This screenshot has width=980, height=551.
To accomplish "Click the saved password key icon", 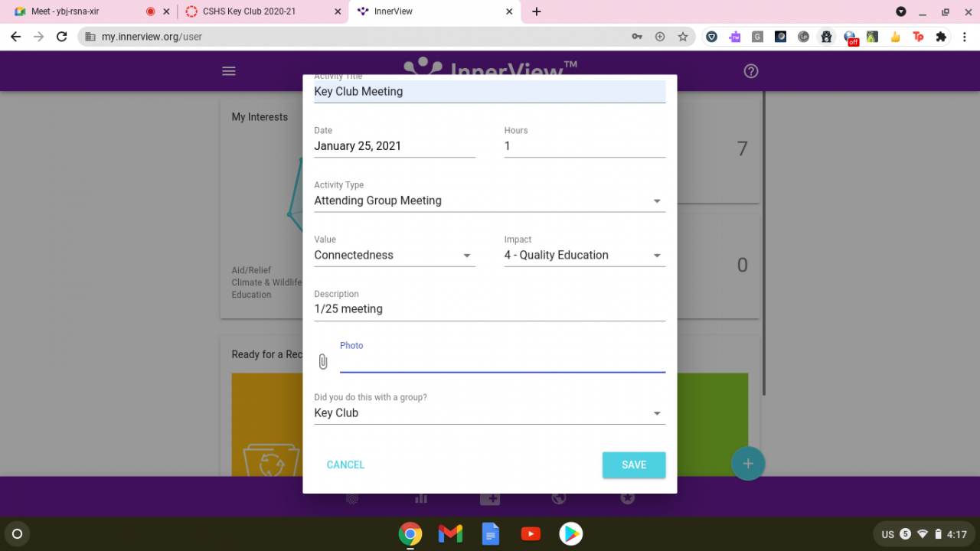I will click(x=637, y=37).
